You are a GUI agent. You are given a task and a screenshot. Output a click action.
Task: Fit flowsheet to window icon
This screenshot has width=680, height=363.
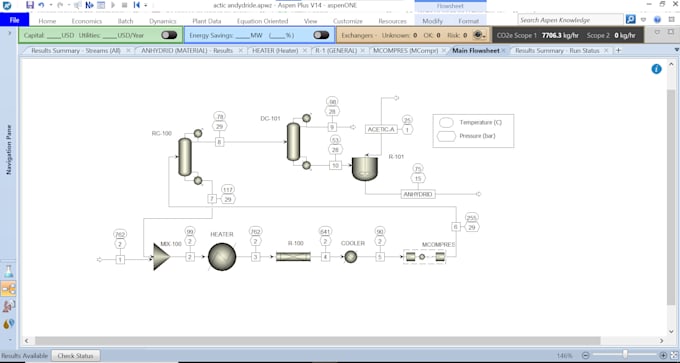674,356
